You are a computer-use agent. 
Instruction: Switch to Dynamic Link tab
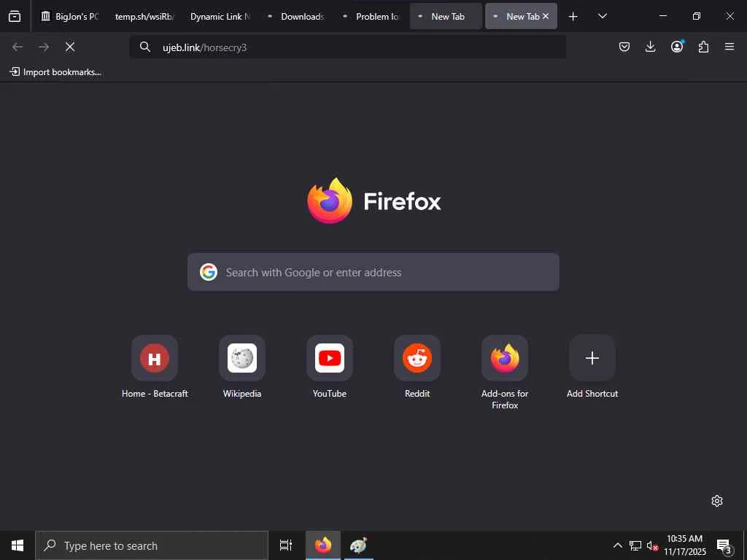click(220, 16)
